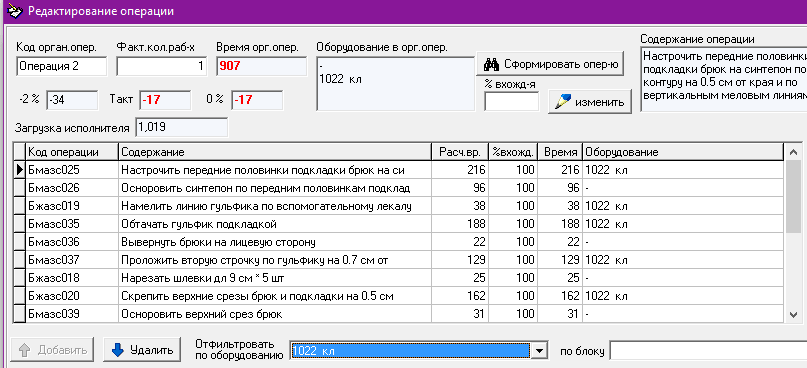Select row Бмазс039 in the table
The image size is (807, 368).
(398, 313)
